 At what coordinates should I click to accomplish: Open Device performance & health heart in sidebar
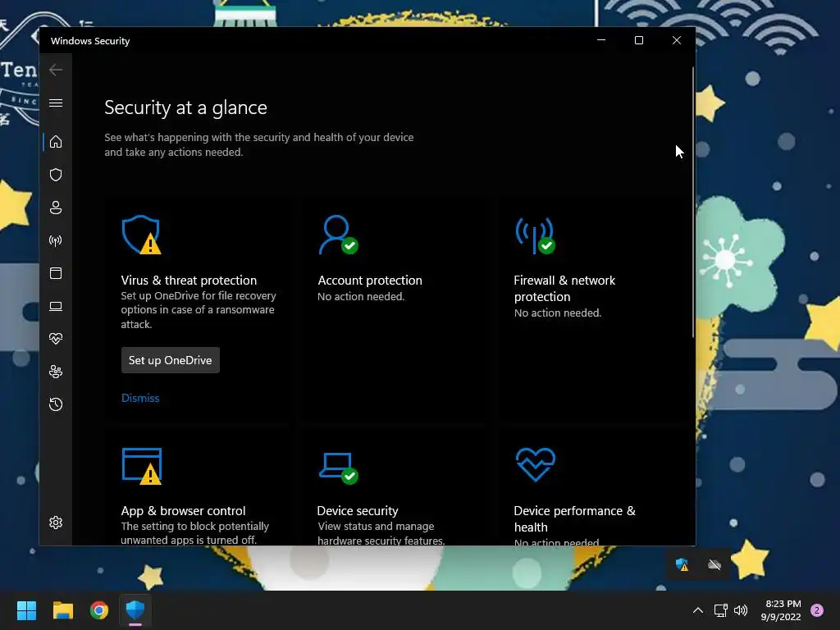point(56,339)
